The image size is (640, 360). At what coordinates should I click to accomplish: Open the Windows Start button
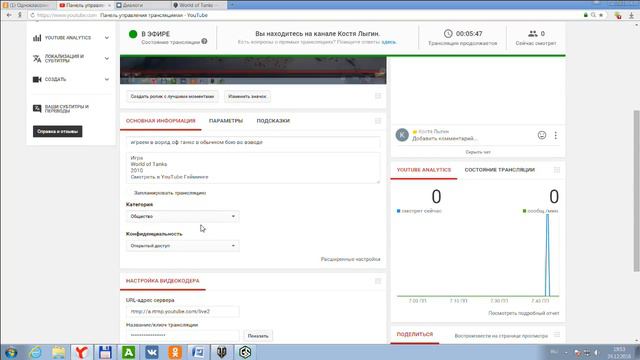click(x=11, y=352)
